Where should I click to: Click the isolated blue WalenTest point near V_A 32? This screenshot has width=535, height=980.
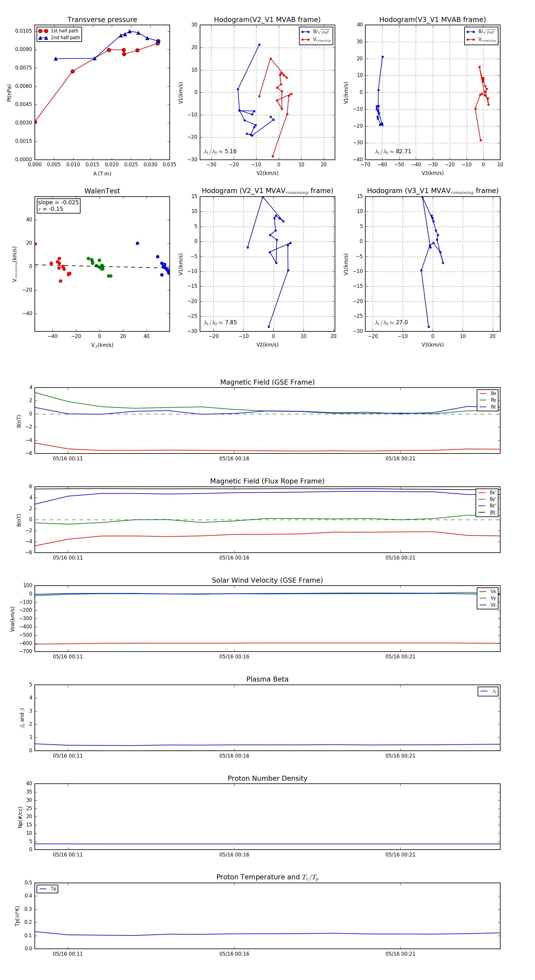pyautogui.click(x=137, y=244)
